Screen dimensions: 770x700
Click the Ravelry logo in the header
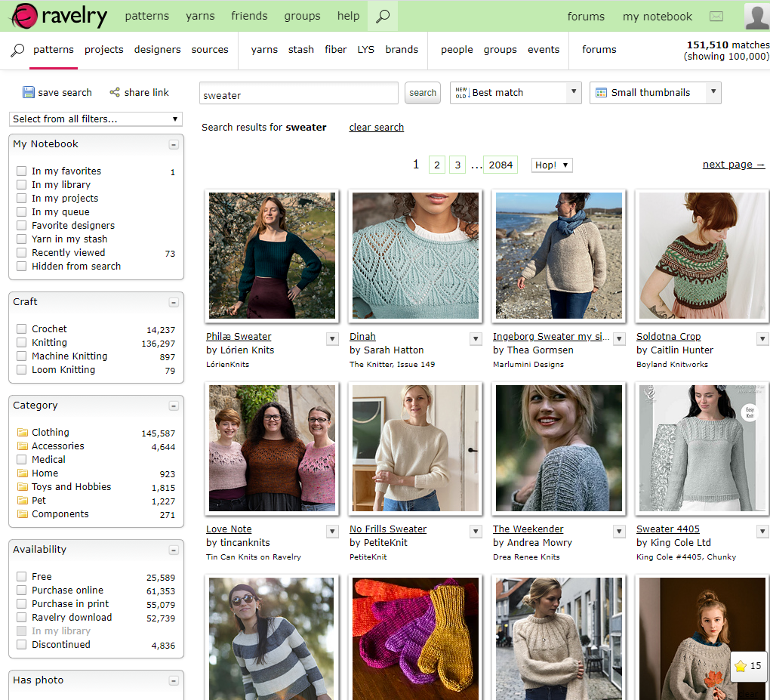click(59, 16)
